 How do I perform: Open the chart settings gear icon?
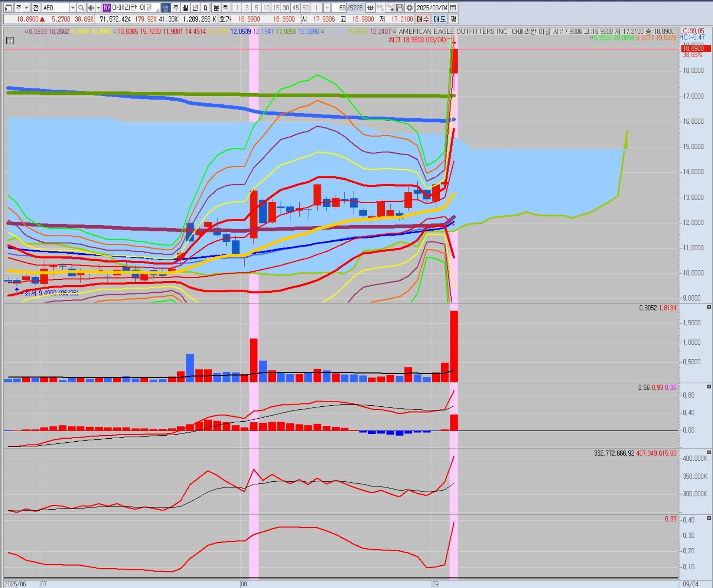[x=409, y=7]
